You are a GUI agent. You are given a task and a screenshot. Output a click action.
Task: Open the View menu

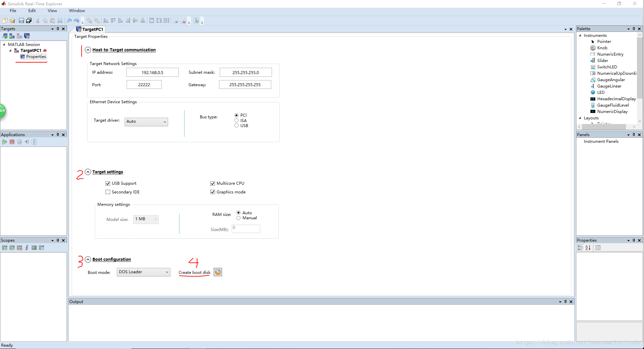pos(52,11)
